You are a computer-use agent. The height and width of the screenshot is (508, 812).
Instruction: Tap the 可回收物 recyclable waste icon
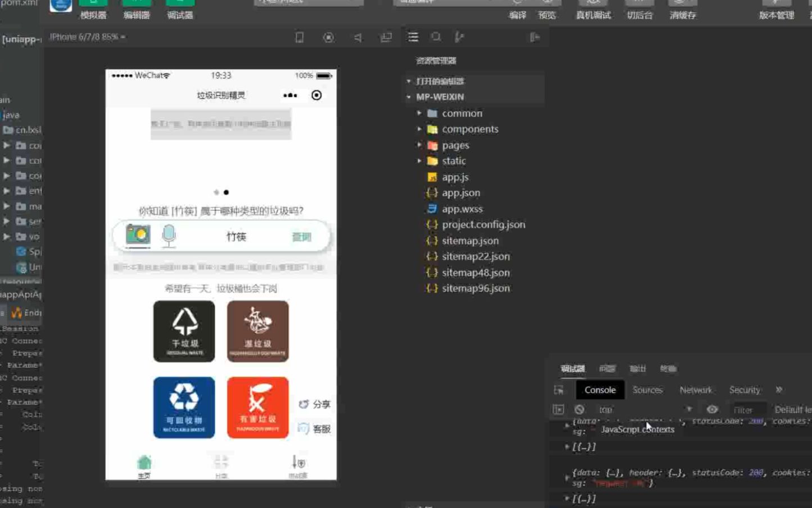(184, 407)
